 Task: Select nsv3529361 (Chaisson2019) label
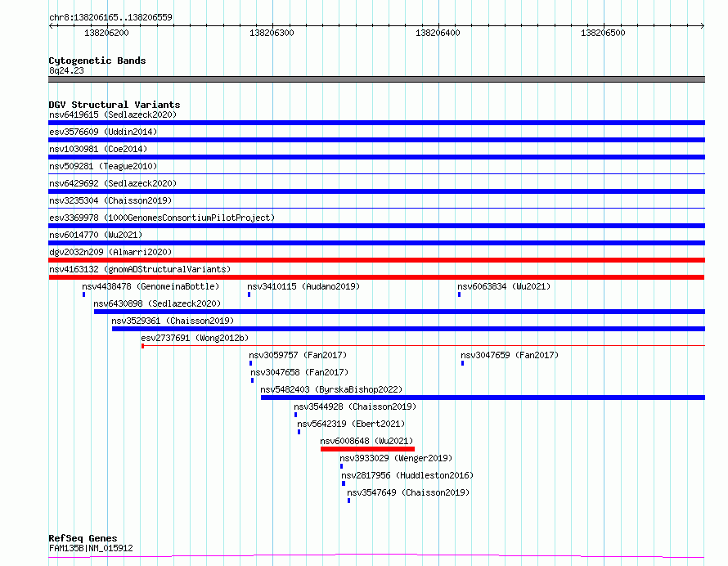173,321
